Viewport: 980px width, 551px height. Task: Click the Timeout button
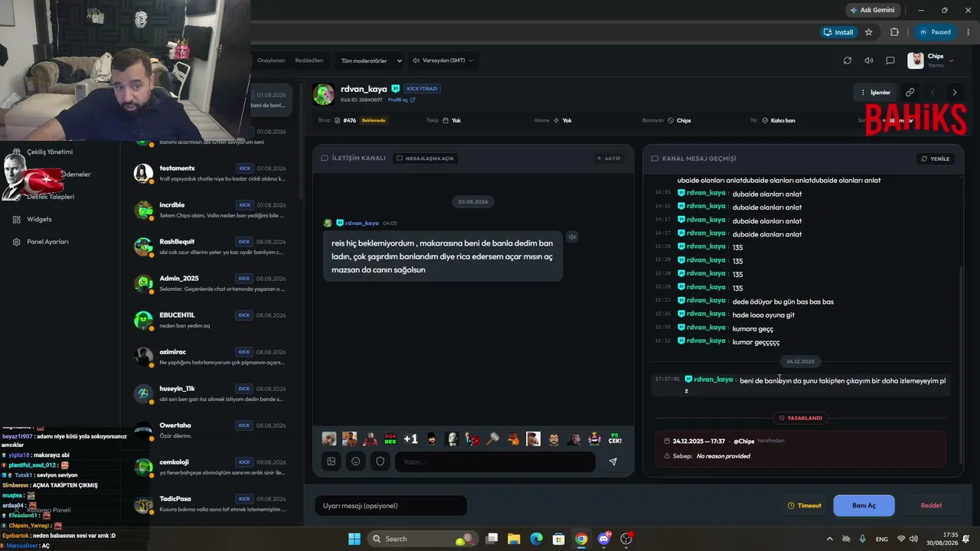[x=805, y=506]
